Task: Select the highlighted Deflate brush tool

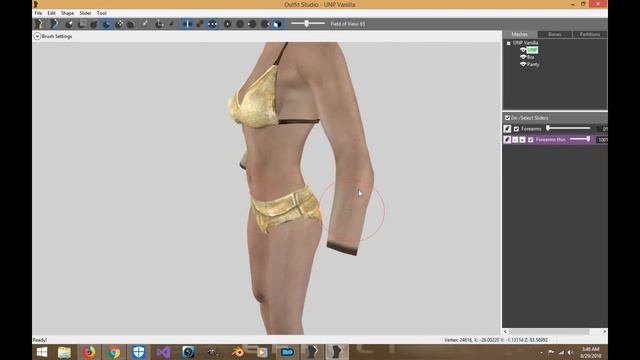Action: point(107,24)
